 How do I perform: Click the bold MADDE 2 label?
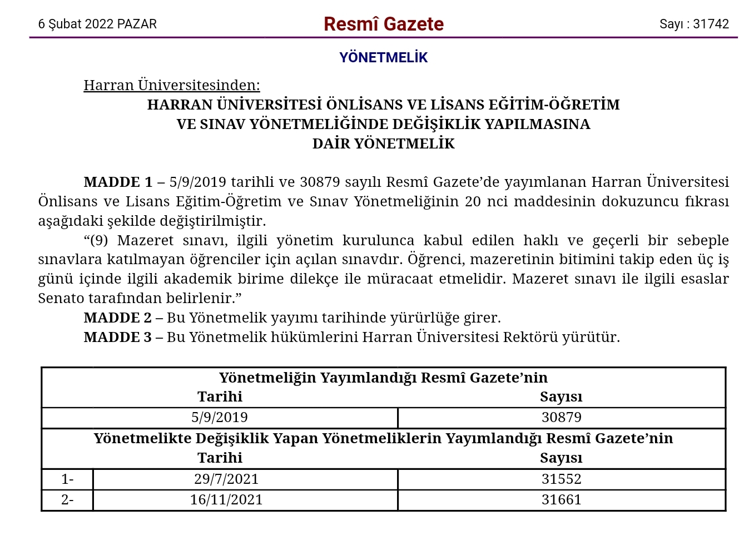point(118,318)
